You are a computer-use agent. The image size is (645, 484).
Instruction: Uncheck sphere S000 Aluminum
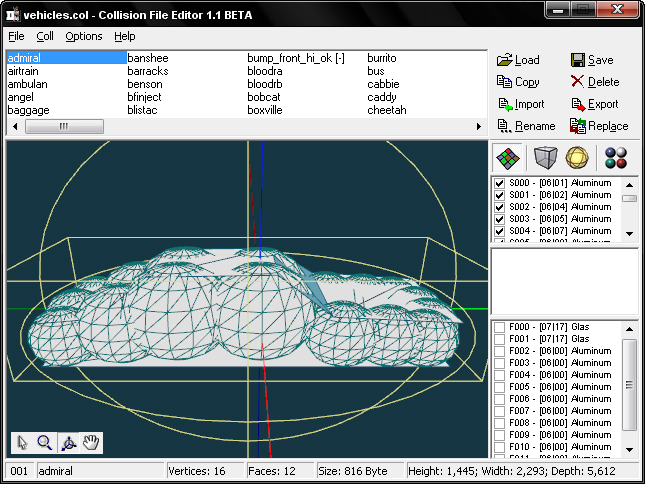(x=499, y=183)
